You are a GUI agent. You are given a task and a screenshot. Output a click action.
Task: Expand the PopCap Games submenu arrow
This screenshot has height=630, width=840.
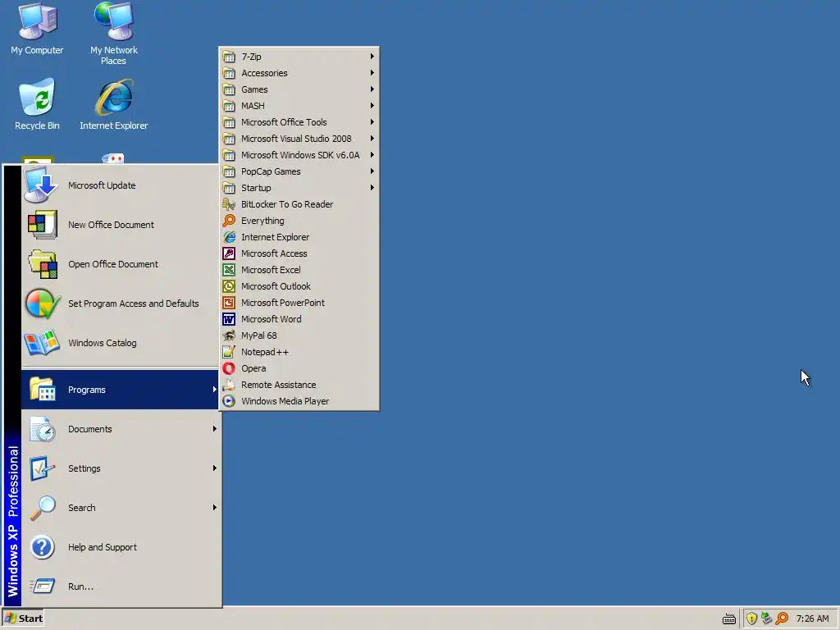coord(372,171)
